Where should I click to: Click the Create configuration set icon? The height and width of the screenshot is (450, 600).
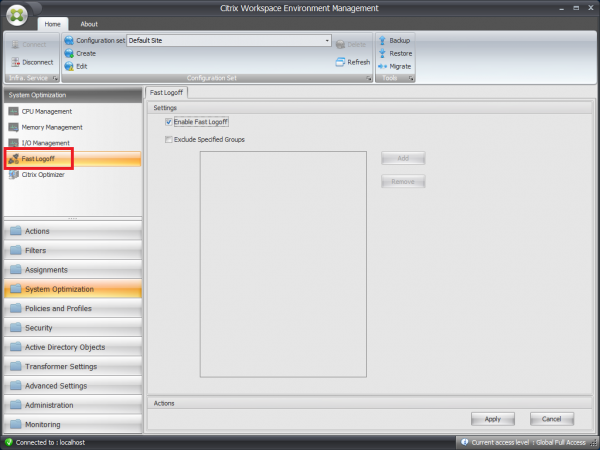coord(69,53)
